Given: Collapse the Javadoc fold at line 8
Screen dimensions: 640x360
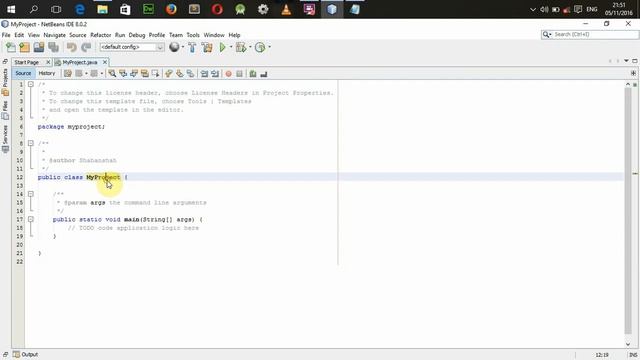Looking at the screenshot, I should 31,143.
